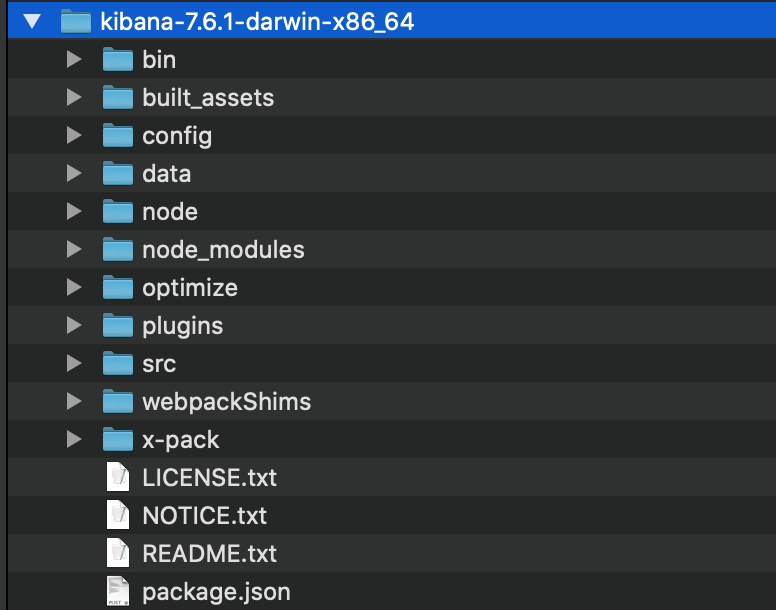Click the bin folder icon
Image resolution: width=776 pixels, height=610 pixels.
(x=117, y=60)
